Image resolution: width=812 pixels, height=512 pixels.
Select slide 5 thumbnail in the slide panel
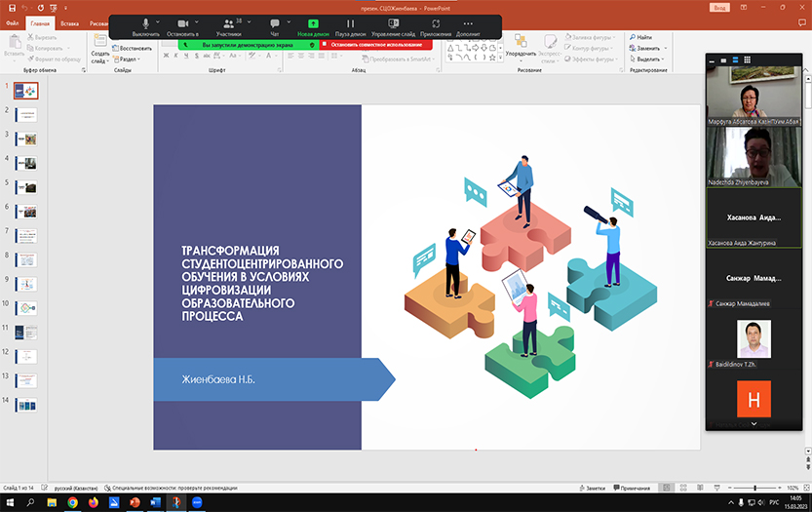point(24,185)
